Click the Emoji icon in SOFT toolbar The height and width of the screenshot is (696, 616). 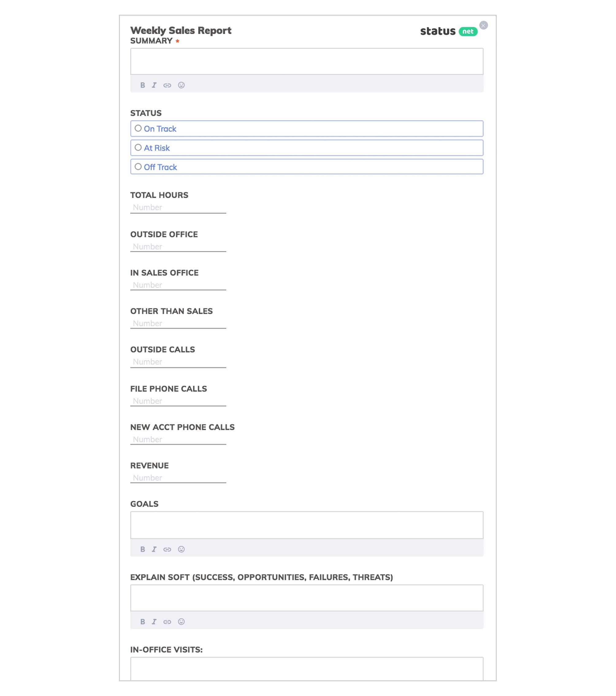(181, 622)
